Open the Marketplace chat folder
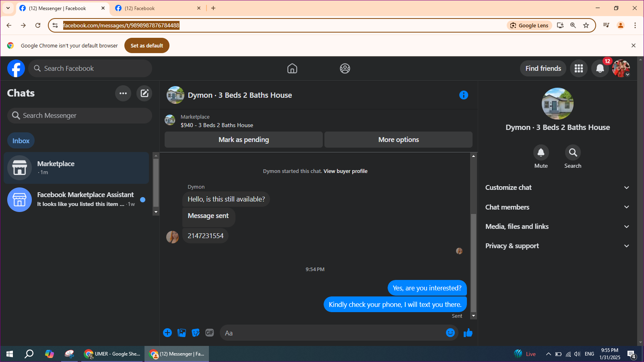Screen dimensions: 644x362 (76, 168)
